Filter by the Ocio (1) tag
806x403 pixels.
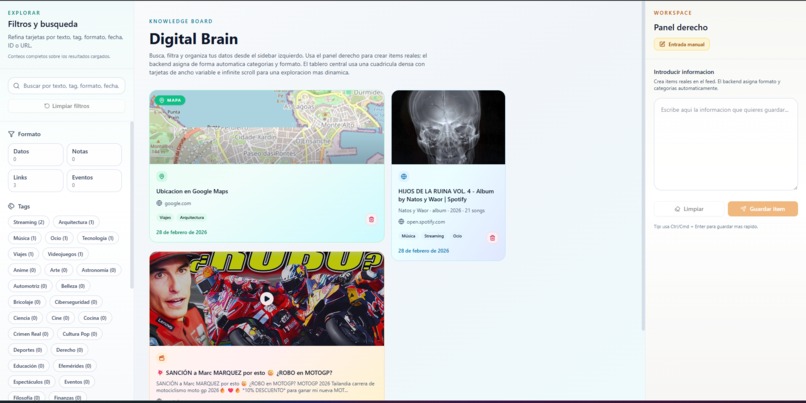(59, 238)
